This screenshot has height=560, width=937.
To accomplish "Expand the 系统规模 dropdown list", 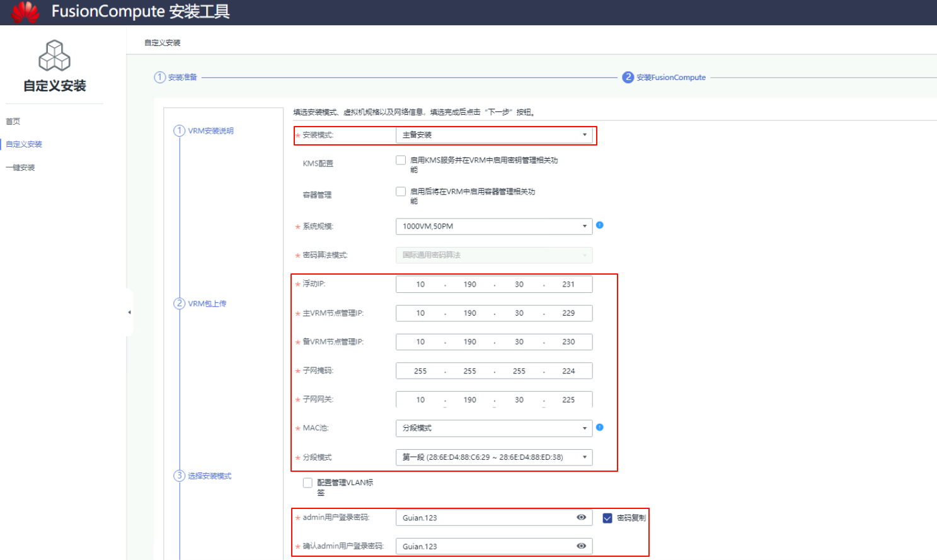I will (x=493, y=226).
